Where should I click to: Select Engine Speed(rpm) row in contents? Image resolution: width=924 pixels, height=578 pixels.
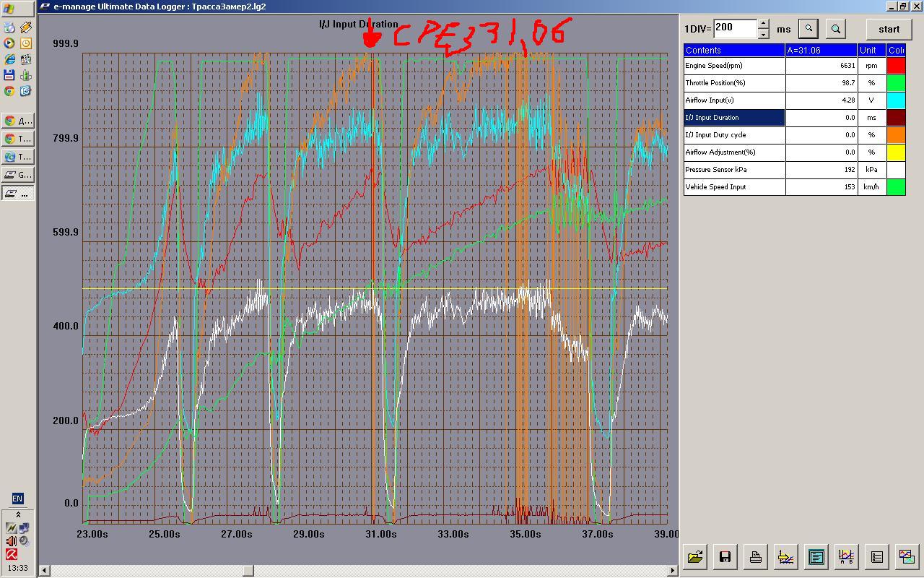[734, 66]
